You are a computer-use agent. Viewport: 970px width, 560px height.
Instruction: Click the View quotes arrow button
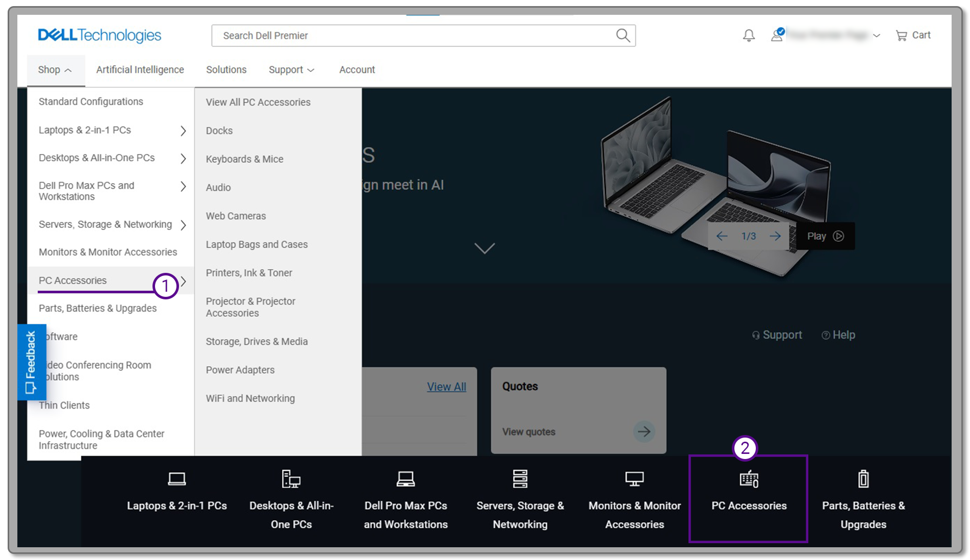click(644, 431)
